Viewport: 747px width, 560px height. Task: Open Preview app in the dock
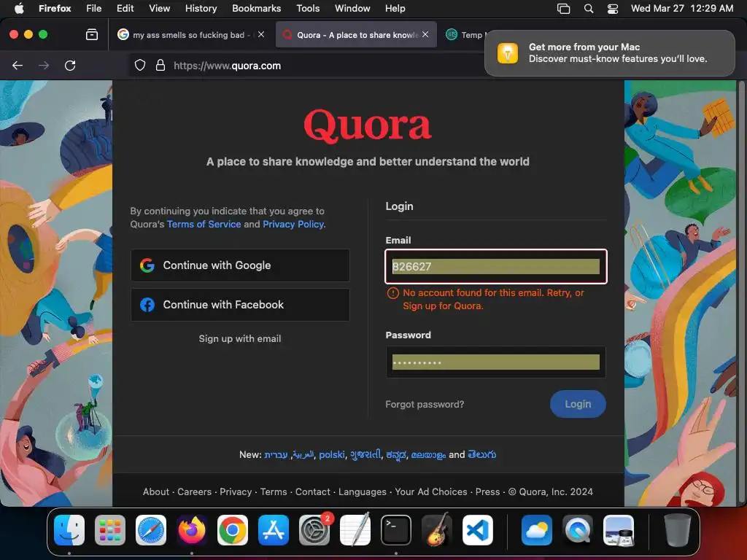[x=619, y=530]
